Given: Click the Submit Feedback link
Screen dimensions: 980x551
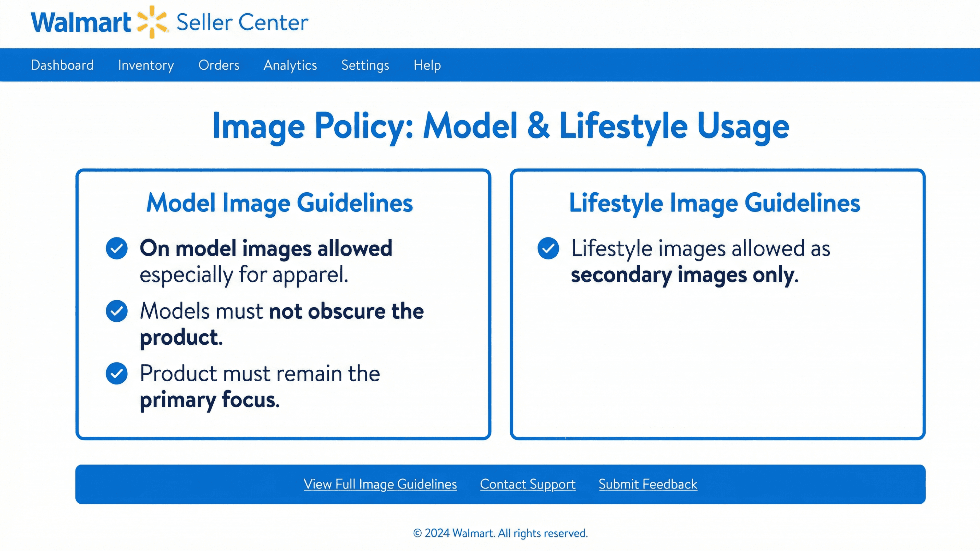Looking at the screenshot, I should click(x=647, y=484).
